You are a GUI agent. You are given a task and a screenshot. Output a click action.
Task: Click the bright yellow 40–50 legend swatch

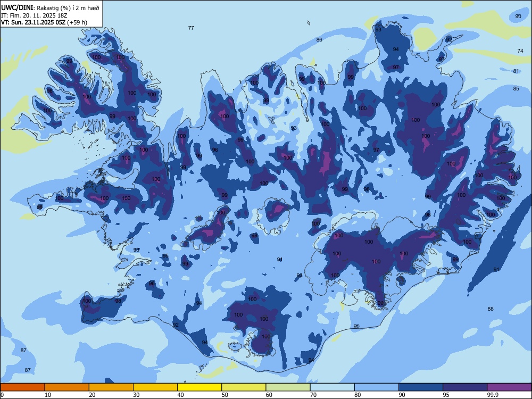199,387
